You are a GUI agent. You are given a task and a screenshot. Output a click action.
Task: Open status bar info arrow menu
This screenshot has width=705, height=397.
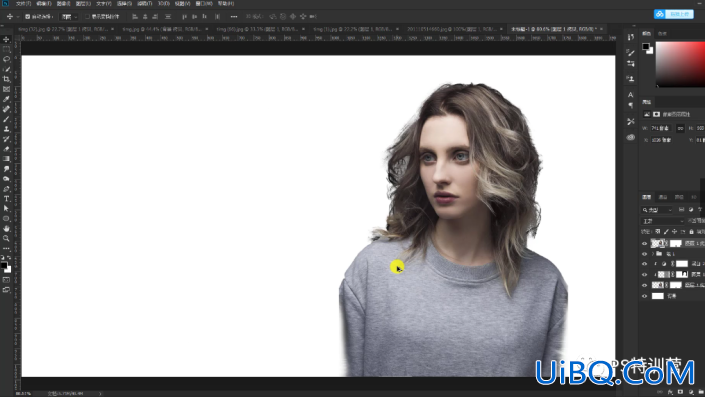tap(100, 394)
